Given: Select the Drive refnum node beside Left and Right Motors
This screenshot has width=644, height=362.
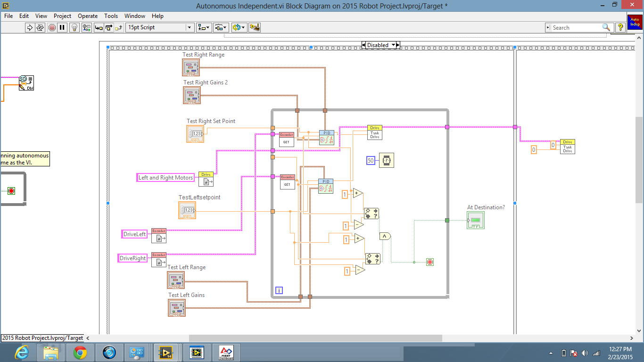Looking at the screenshot, I should [x=206, y=179].
